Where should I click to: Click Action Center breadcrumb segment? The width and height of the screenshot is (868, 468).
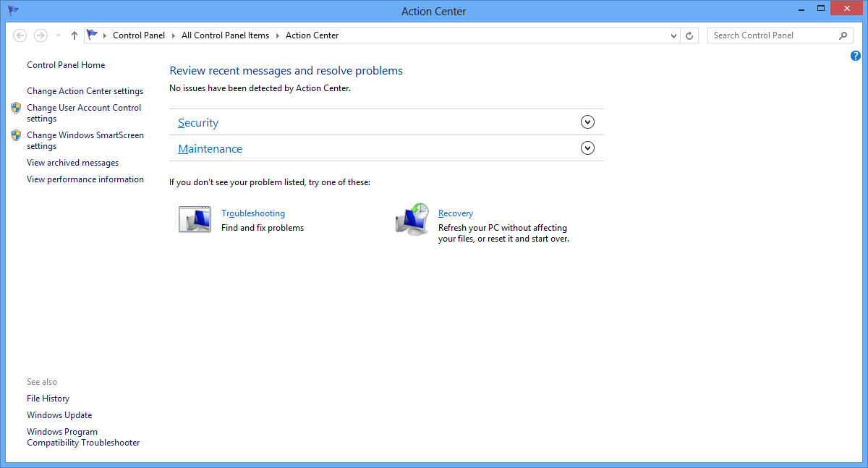[312, 35]
